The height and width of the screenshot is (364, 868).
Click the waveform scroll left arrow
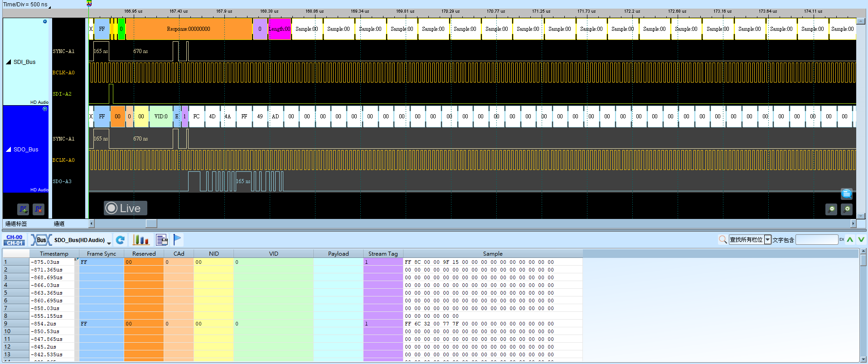(x=91, y=223)
